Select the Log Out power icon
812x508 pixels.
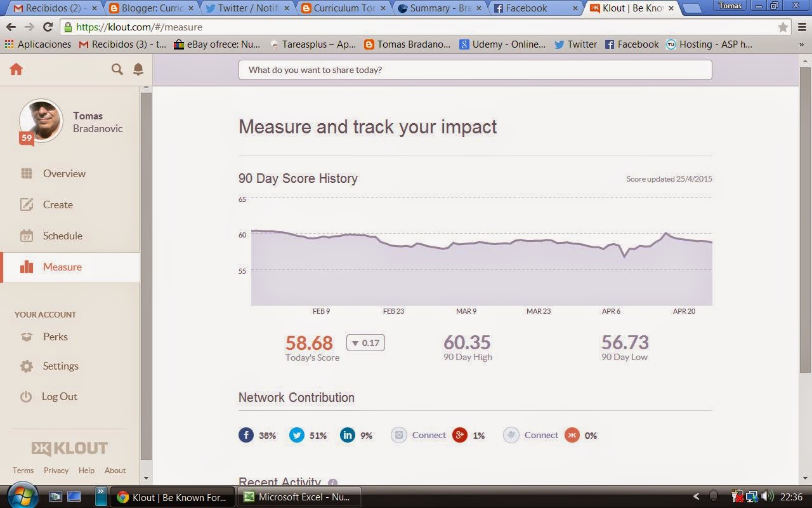26,396
